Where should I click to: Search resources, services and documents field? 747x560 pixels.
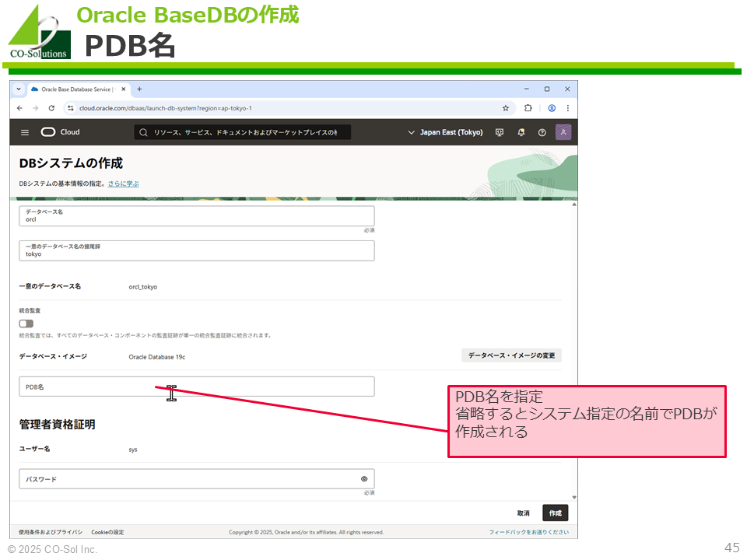(243, 132)
